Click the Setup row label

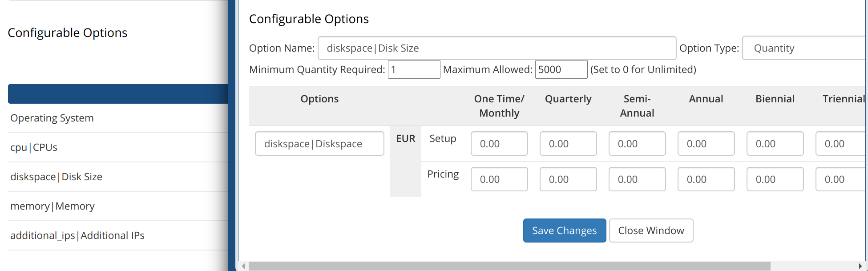tap(443, 138)
